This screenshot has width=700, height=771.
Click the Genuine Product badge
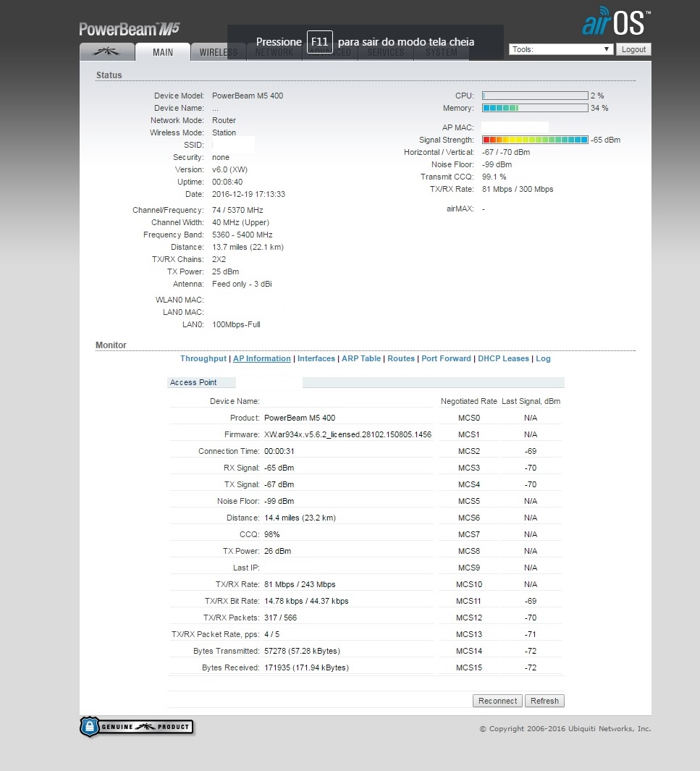pos(137,727)
